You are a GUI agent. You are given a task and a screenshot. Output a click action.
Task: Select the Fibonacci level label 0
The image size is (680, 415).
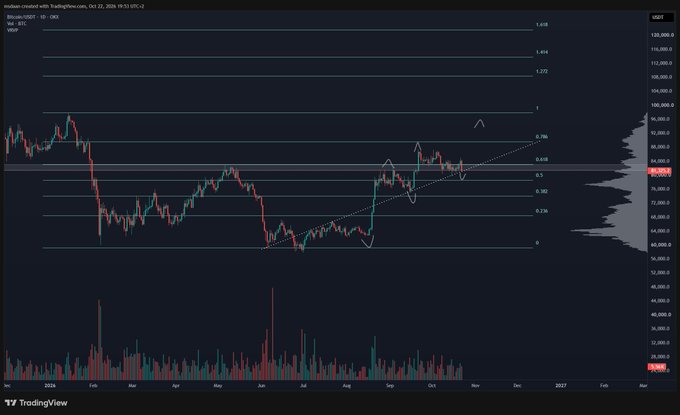click(537, 243)
